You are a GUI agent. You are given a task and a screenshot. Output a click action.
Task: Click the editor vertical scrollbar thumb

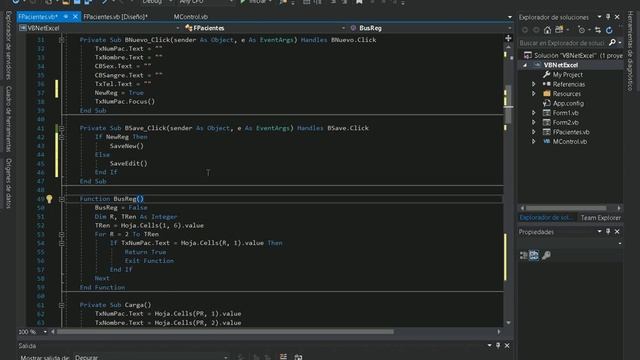click(508, 104)
